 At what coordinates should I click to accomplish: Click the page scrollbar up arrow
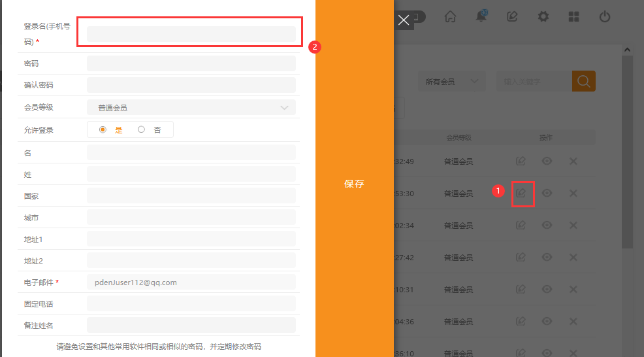[x=627, y=50]
